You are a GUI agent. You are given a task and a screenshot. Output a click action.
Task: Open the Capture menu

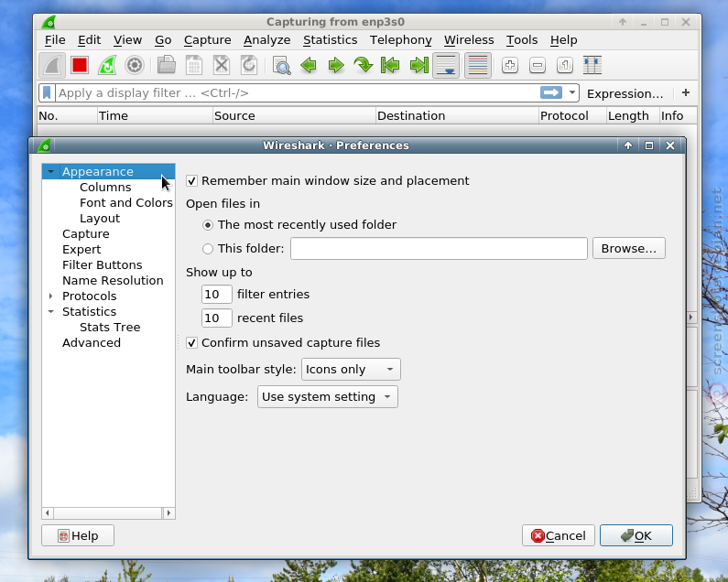click(208, 40)
